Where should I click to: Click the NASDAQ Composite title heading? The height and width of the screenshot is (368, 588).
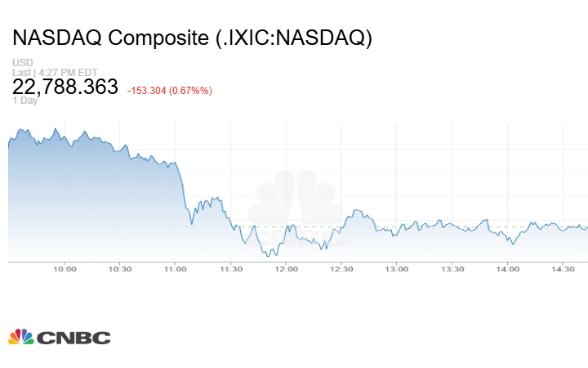[192, 38]
